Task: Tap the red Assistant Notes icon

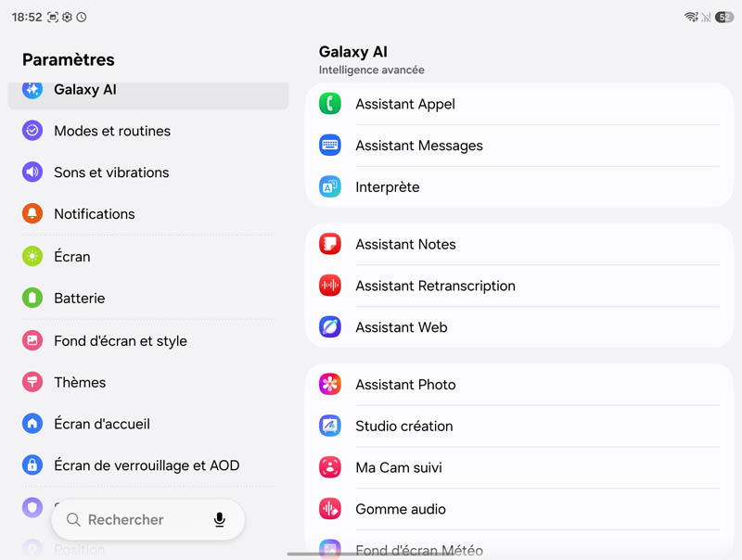Action: click(x=330, y=244)
